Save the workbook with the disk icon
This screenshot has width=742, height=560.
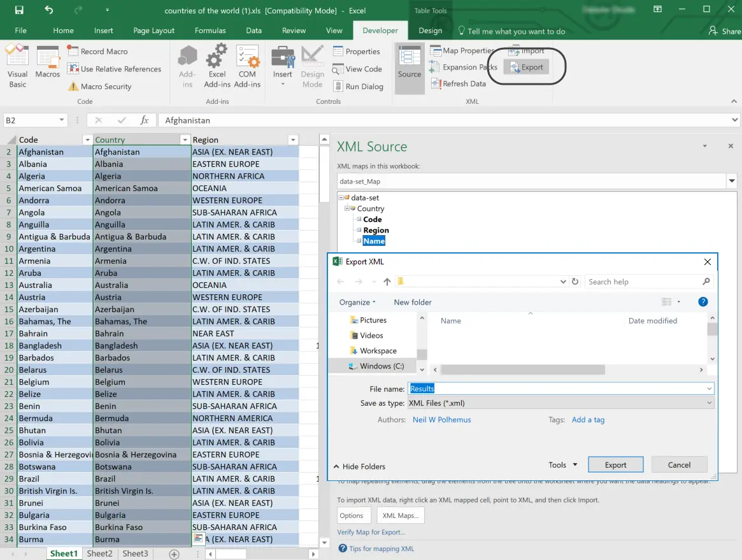tap(19, 10)
